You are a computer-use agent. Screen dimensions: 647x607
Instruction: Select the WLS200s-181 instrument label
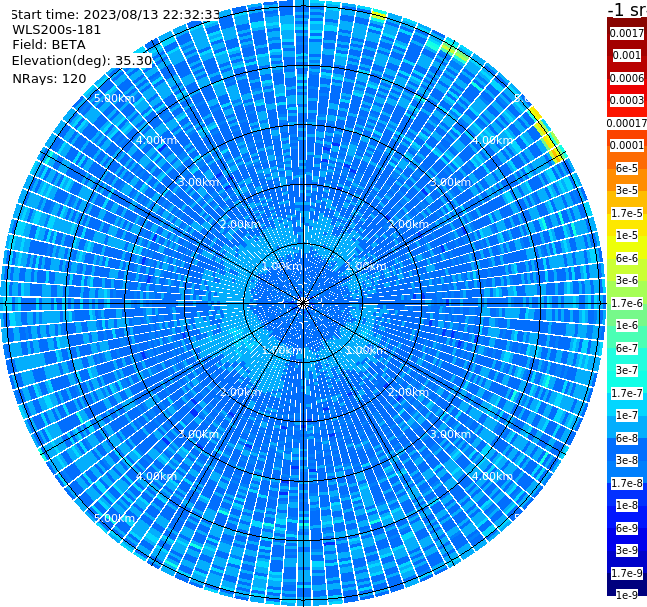(x=57, y=30)
